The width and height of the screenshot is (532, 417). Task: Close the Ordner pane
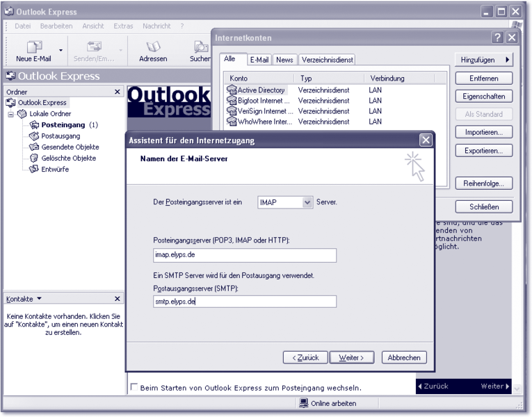tap(118, 92)
